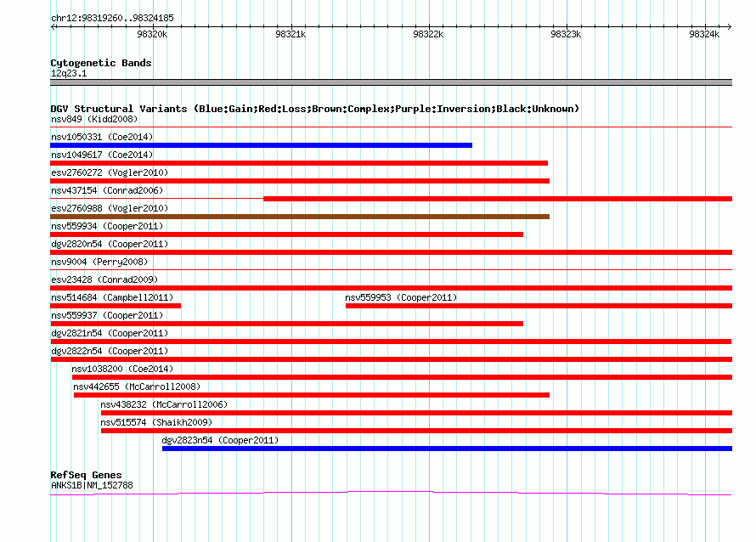Image resolution: width=756 pixels, height=542 pixels.
Task: Click the thick nsv437154 red bar
Action: 498,199
